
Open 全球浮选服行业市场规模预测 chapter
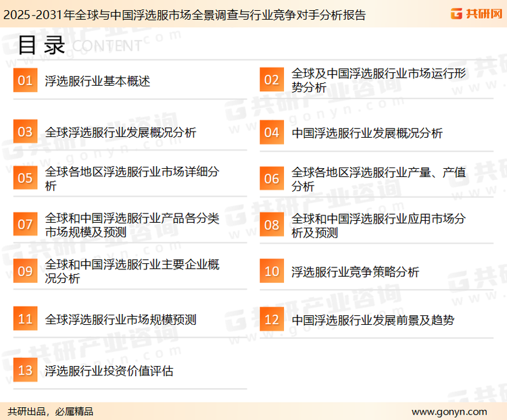coord(120,319)
